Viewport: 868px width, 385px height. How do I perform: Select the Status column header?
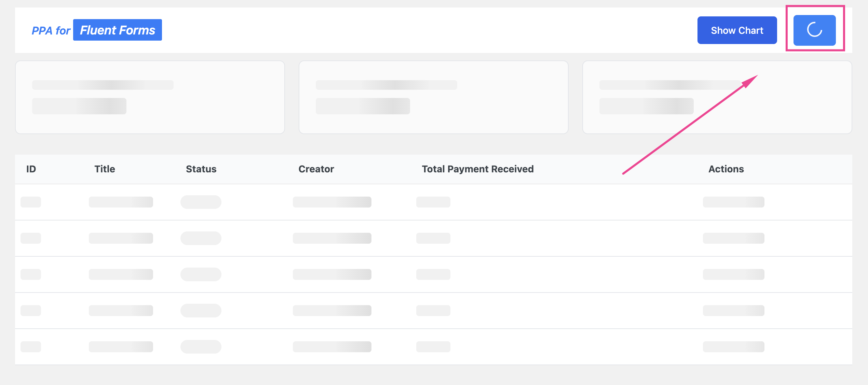tap(201, 169)
